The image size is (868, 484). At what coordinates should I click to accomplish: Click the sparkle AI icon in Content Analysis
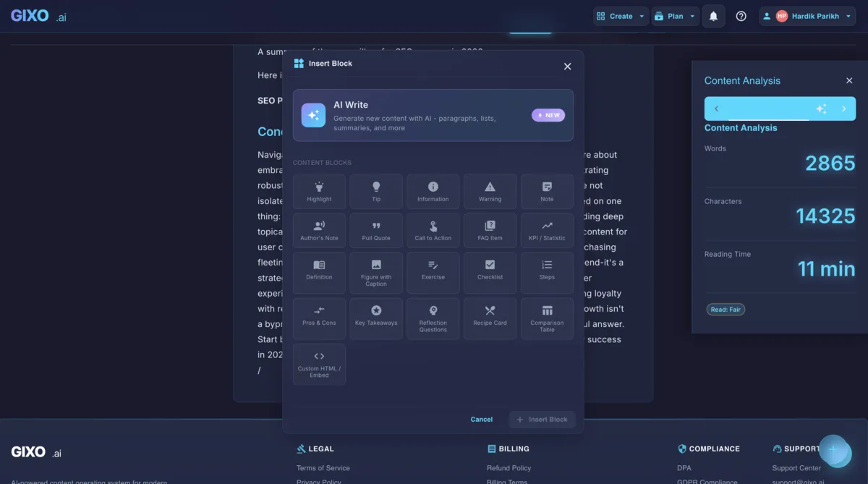(x=821, y=107)
